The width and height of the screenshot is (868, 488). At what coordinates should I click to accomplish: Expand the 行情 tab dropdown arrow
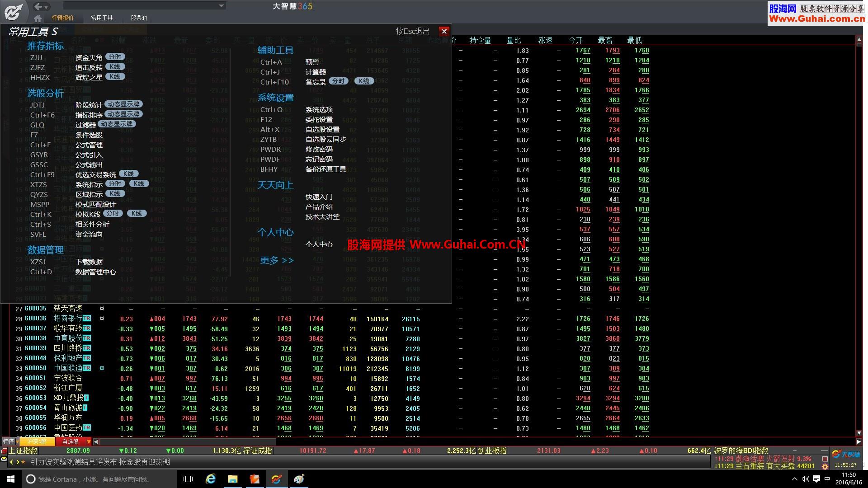[x=17, y=442]
